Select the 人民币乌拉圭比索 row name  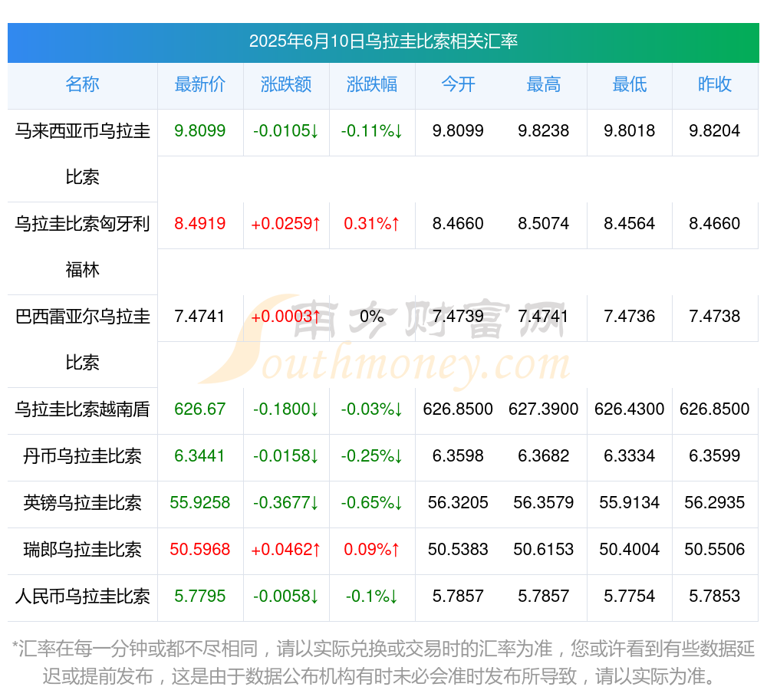click(82, 596)
